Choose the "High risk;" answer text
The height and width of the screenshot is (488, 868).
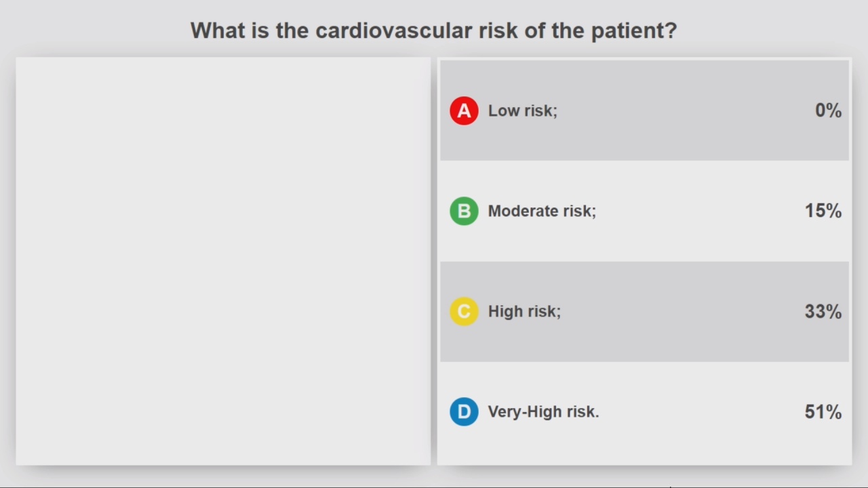[524, 311]
